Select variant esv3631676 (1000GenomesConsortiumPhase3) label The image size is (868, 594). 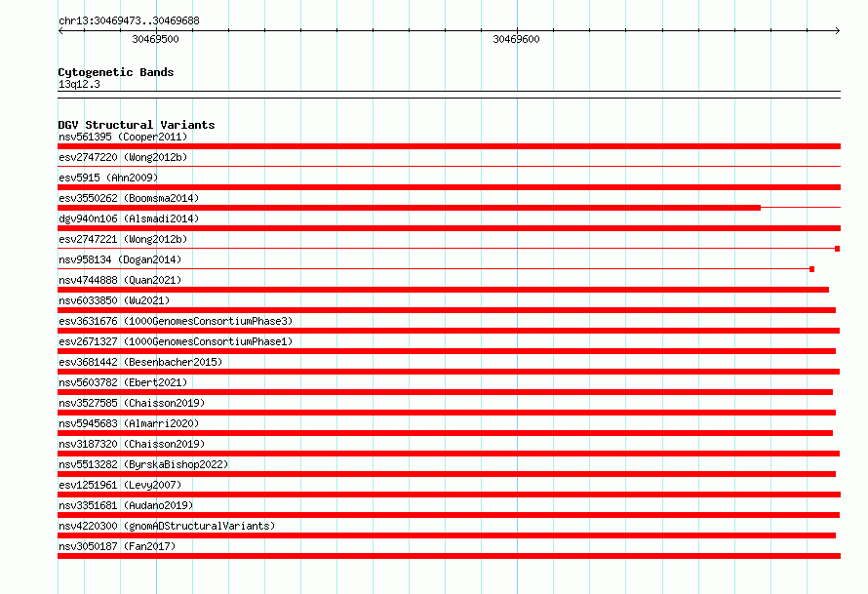click(176, 321)
